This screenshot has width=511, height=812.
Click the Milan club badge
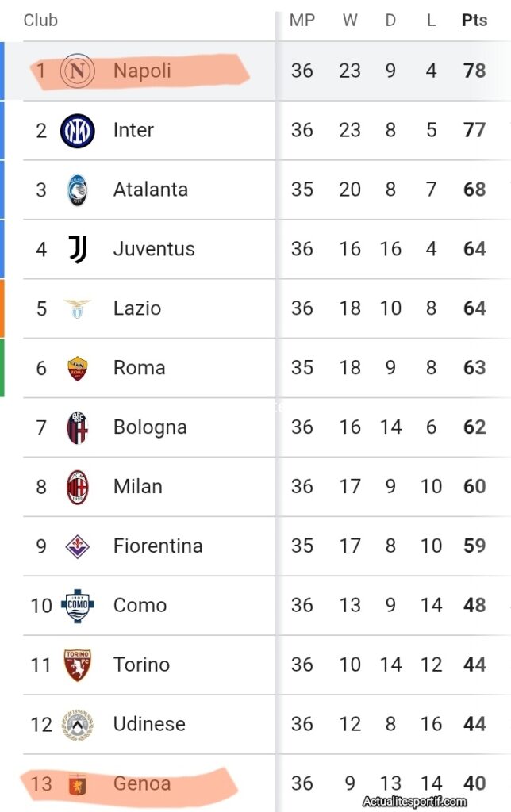pos(77,487)
